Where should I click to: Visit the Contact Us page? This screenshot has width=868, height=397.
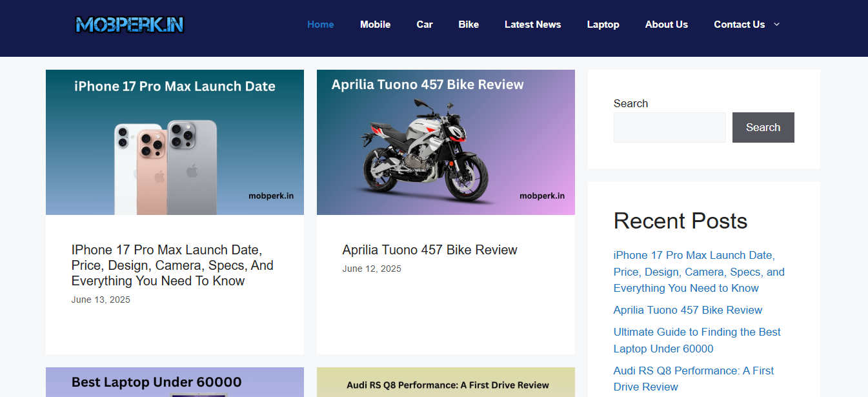tap(740, 25)
